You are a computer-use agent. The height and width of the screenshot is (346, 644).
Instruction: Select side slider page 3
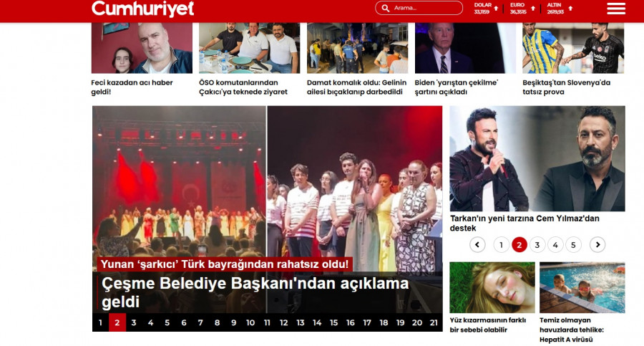coord(537,245)
